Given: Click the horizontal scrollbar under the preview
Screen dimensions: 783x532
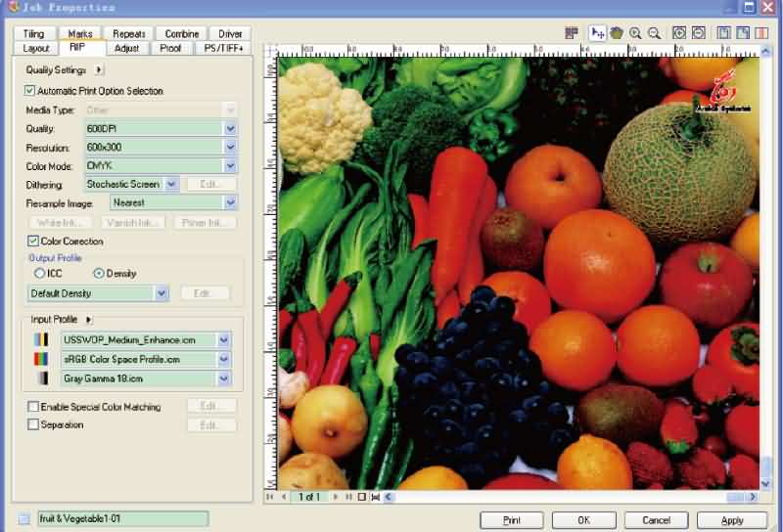Looking at the screenshot, I should click(558, 497).
